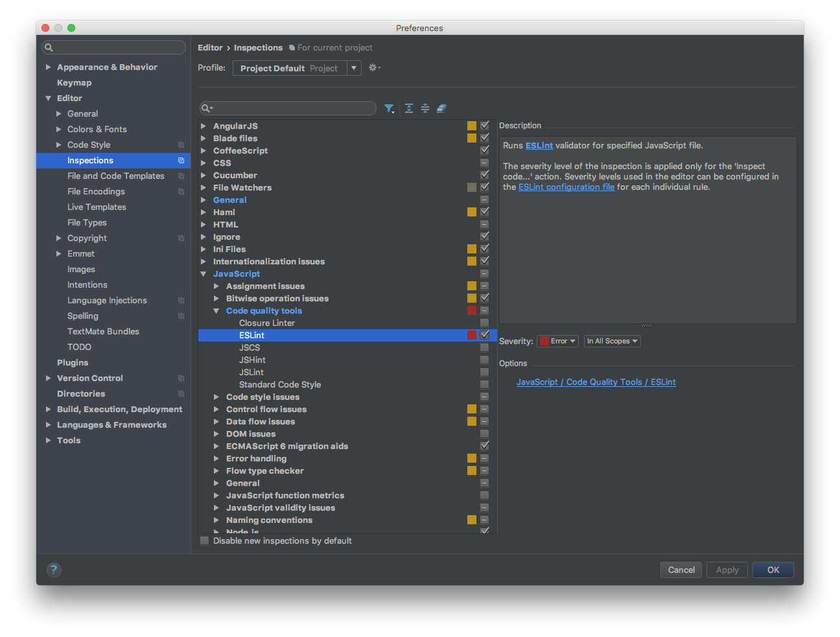Image resolution: width=840 pixels, height=637 pixels.
Task: Click the red severity color swatch beside ESLint
Action: point(471,334)
